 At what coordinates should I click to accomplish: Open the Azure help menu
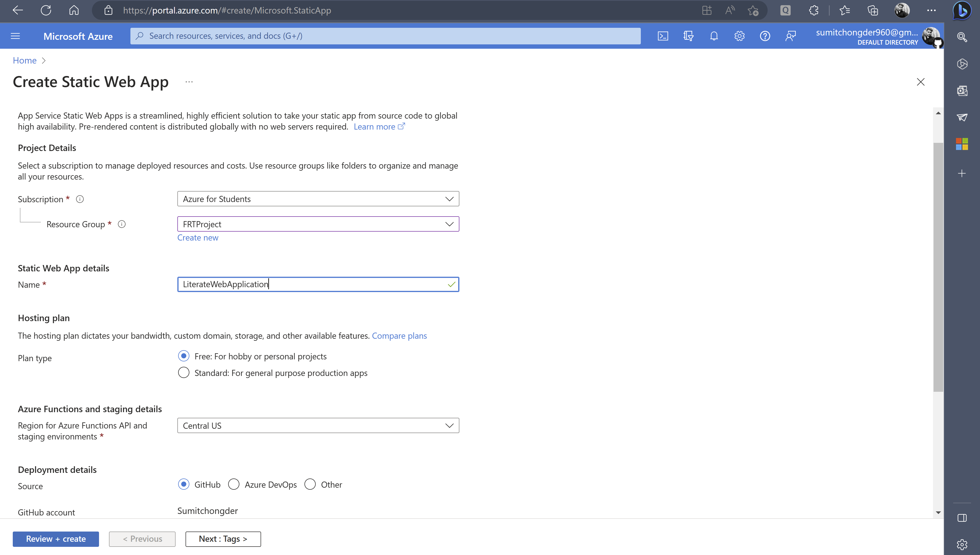(x=765, y=35)
